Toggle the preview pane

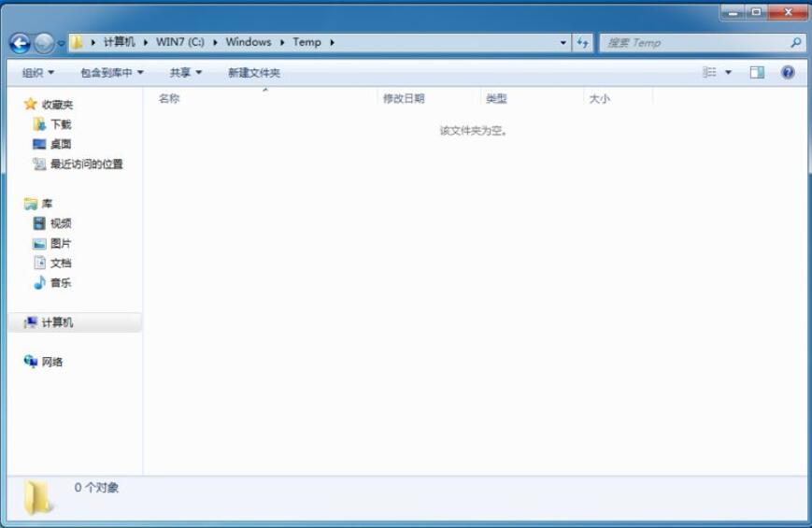point(757,73)
